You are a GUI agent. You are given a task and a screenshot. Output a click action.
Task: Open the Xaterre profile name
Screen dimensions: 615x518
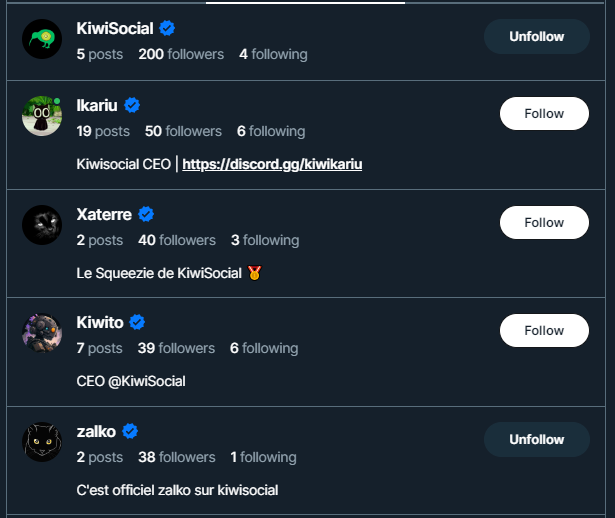(104, 214)
